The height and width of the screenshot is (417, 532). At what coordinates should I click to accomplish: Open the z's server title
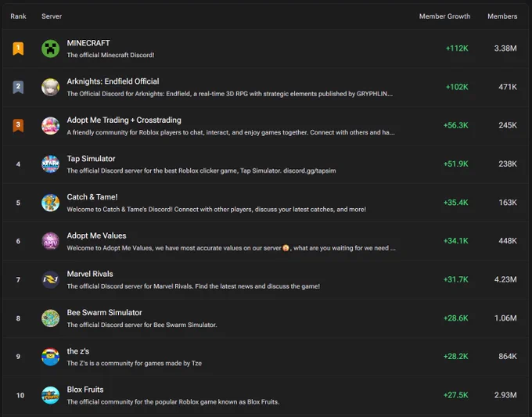point(78,351)
